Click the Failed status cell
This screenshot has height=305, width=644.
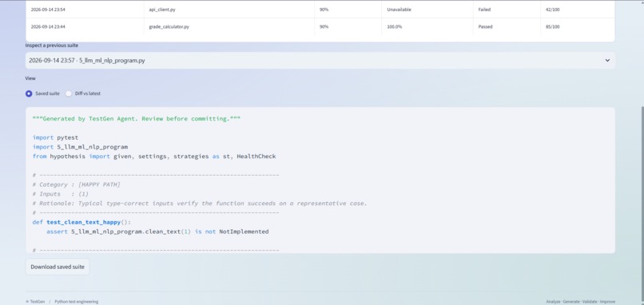point(507,10)
